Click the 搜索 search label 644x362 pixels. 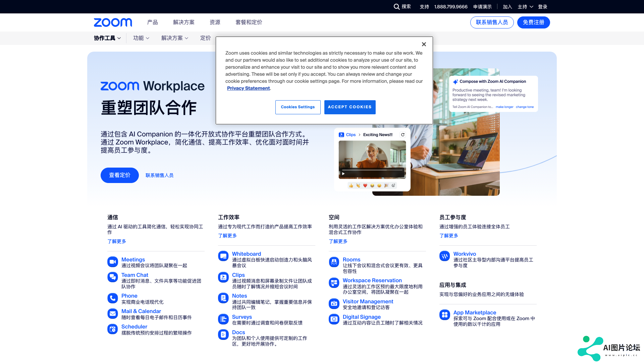click(x=406, y=7)
